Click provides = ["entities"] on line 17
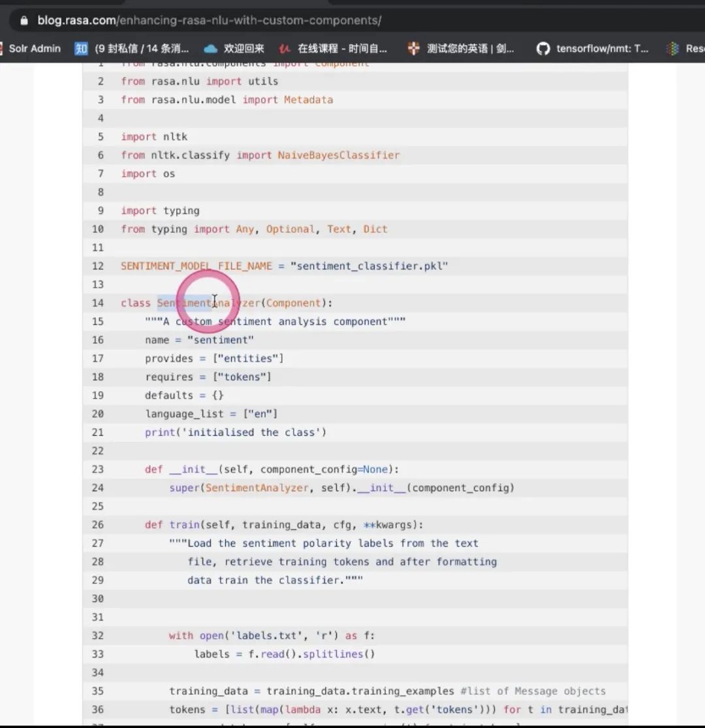 point(214,358)
